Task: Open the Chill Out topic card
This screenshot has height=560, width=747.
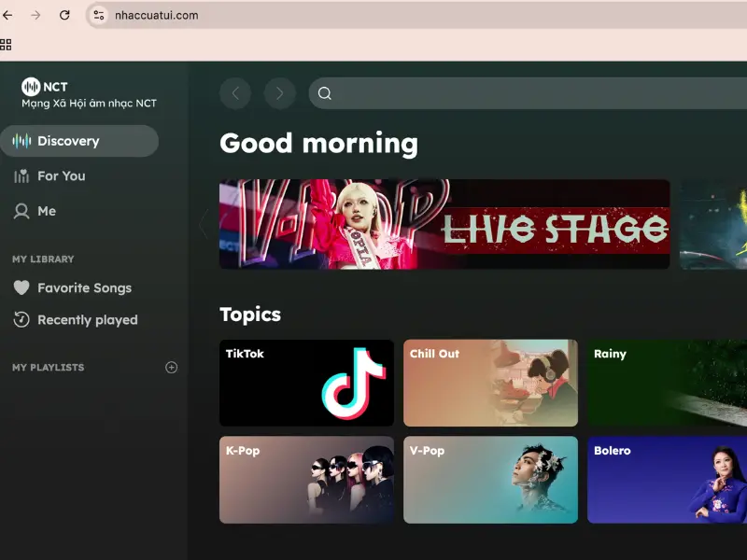Action: click(491, 383)
